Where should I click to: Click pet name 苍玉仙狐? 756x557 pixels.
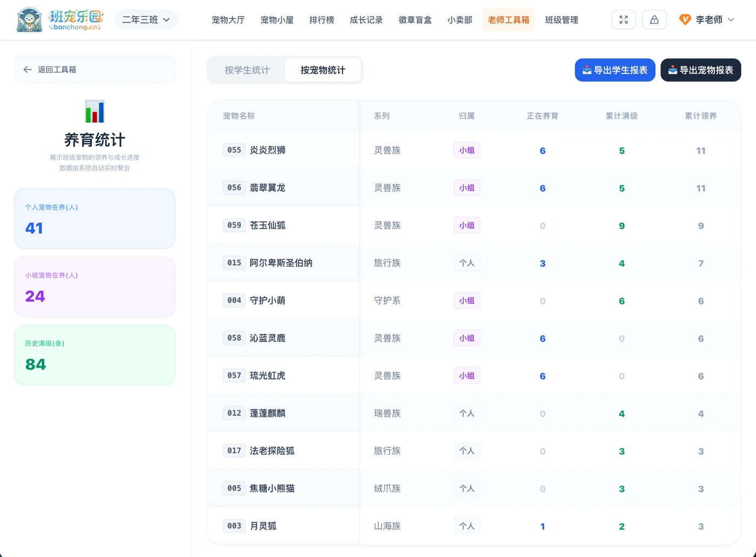(x=268, y=225)
